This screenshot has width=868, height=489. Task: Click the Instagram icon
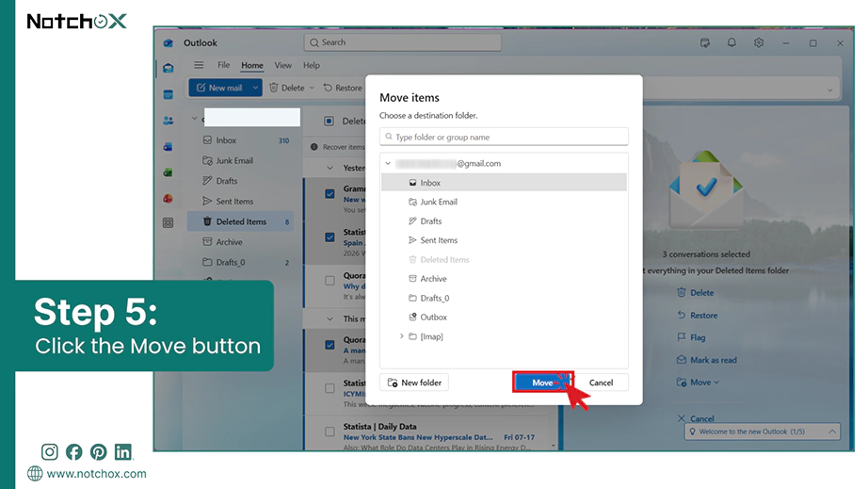point(49,452)
